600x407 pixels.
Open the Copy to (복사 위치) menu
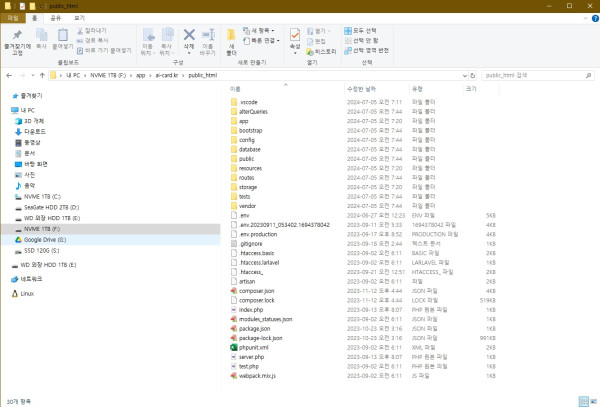(167, 41)
